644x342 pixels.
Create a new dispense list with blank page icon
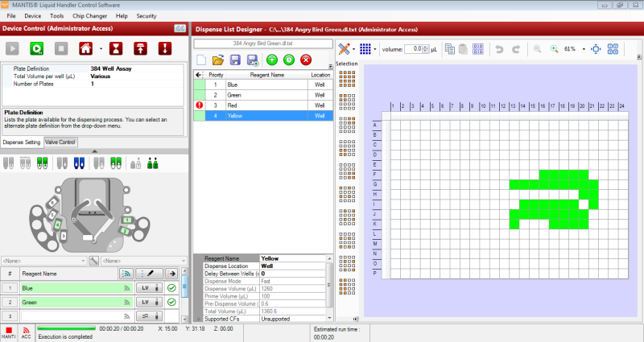[x=201, y=60]
